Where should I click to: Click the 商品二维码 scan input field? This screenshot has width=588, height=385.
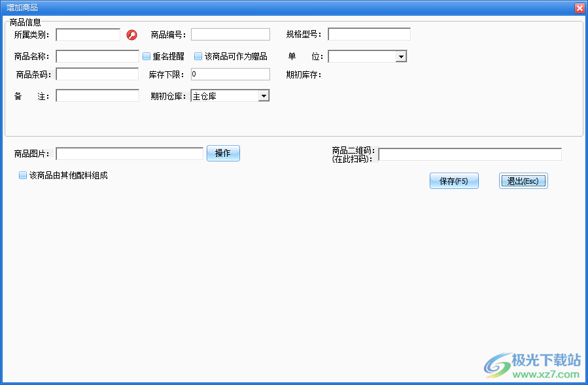click(470, 154)
